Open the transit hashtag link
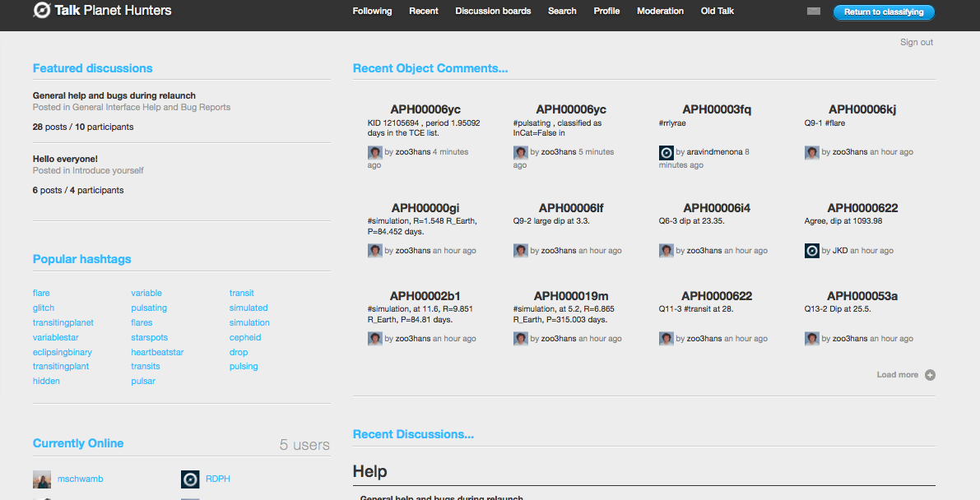The height and width of the screenshot is (500, 980). click(x=243, y=293)
